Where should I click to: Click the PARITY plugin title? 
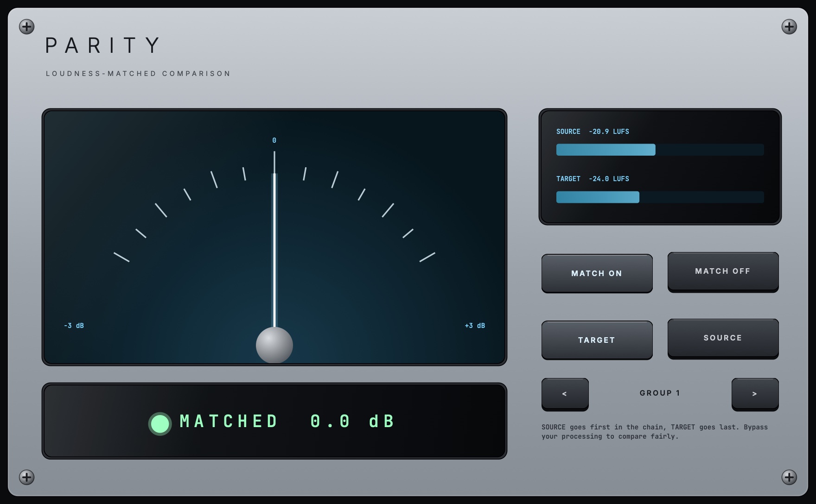coord(103,45)
